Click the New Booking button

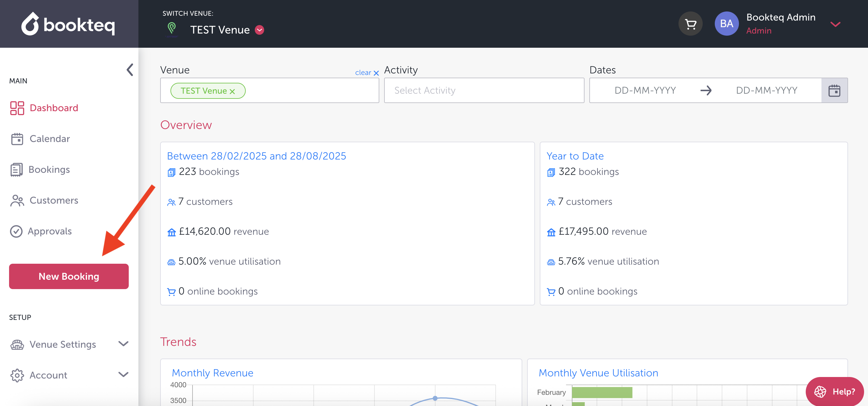coord(69,276)
